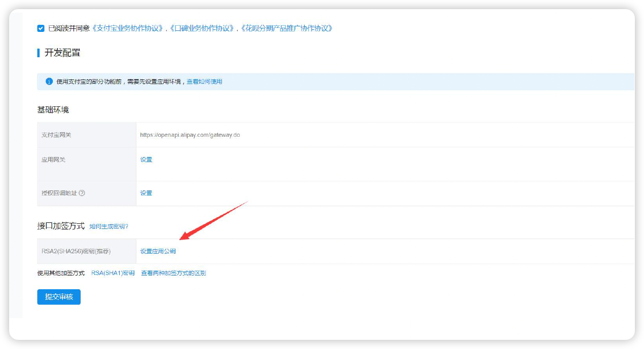This screenshot has height=349, width=644.
Task: Click the blue info icon in the notice banner
Action: click(x=49, y=82)
